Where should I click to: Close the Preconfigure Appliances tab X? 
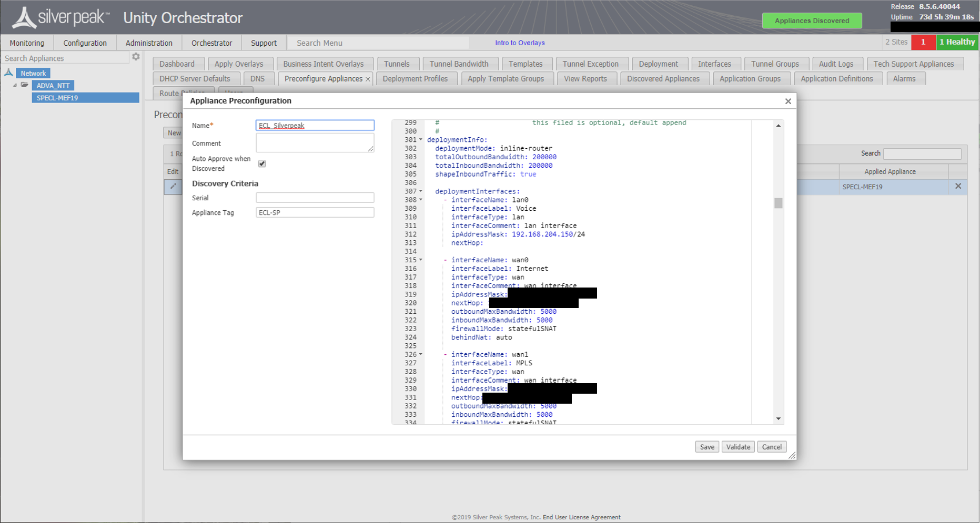[368, 79]
